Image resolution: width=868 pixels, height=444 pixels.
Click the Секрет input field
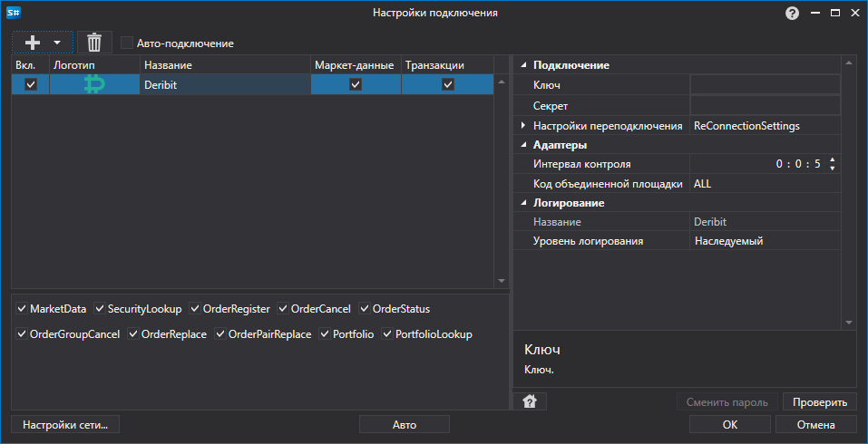click(765, 105)
